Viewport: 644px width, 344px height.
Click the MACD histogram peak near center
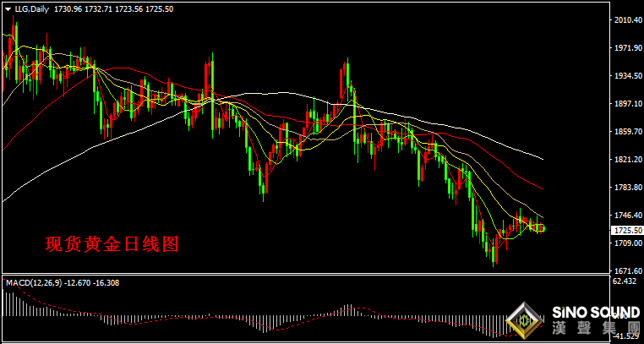pos(350,309)
